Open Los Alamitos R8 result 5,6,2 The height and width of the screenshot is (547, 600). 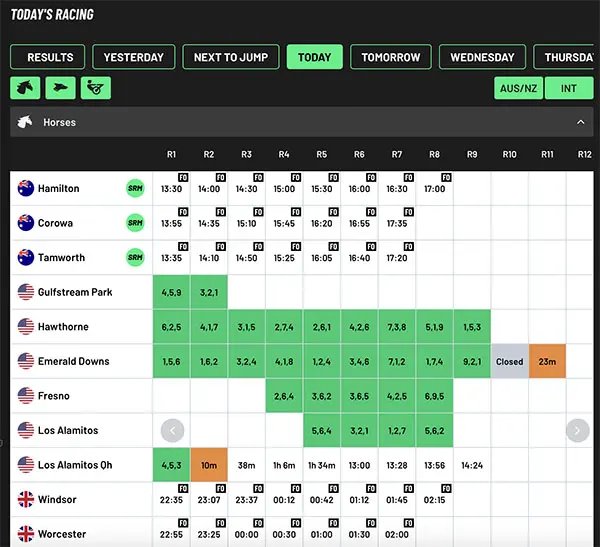(434, 431)
